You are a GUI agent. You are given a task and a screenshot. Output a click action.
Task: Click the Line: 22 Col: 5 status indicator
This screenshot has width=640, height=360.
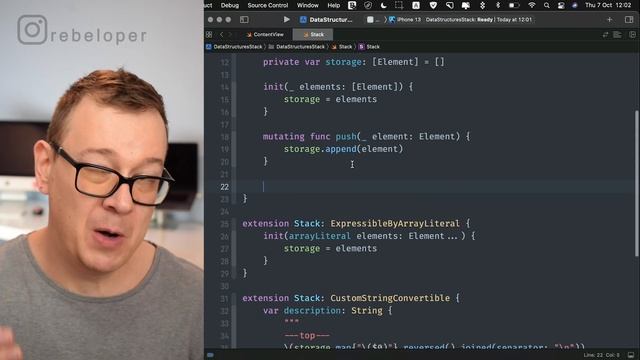(x=602, y=355)
